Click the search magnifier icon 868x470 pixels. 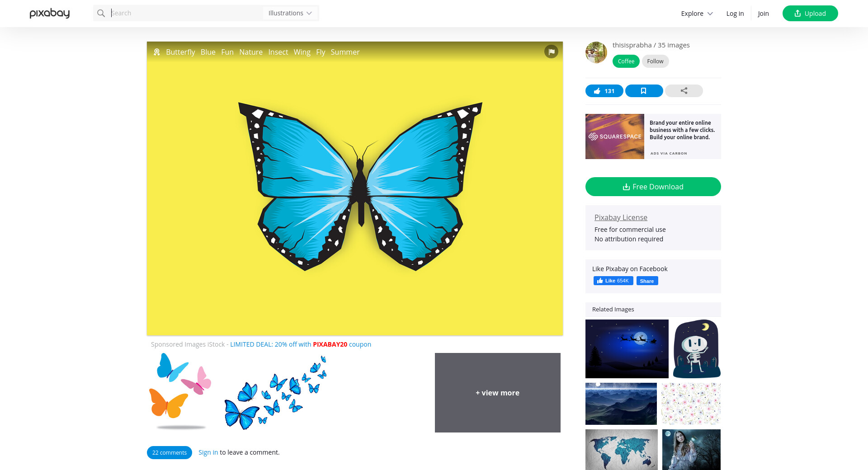(101, 13)
